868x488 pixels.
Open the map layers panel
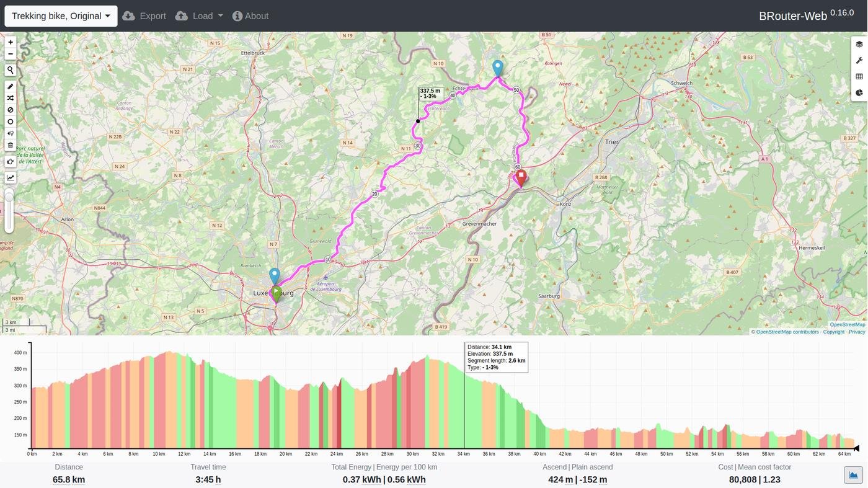pos(859,43)
